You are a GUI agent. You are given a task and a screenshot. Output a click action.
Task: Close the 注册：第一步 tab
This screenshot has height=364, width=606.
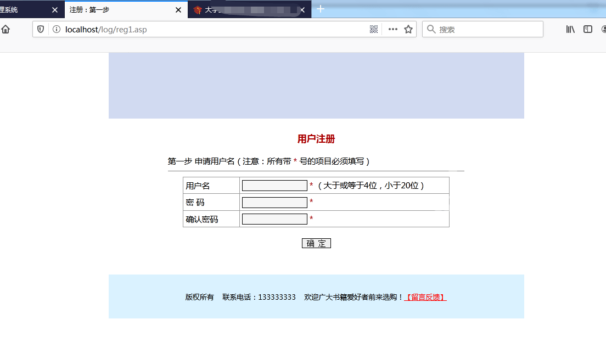[x=178, y=10]
